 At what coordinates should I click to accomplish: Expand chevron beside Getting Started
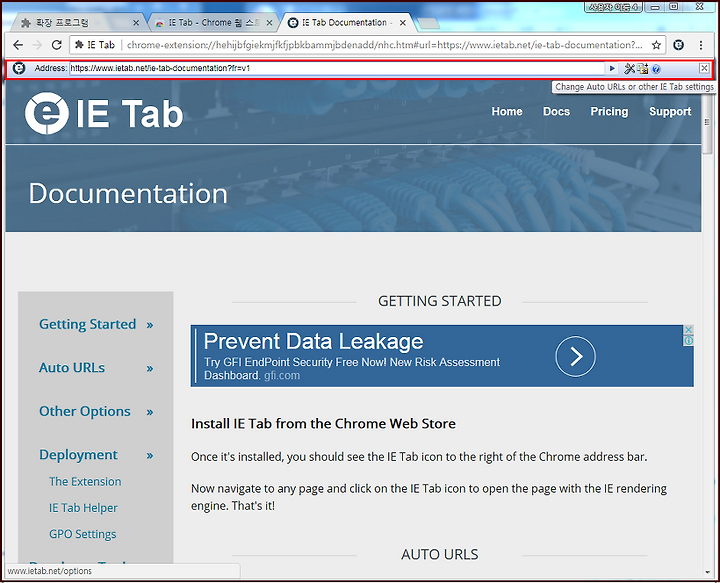[150, 325]
